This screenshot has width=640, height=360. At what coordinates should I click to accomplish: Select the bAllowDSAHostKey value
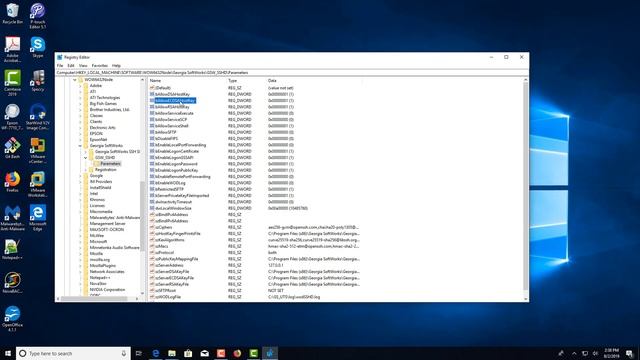point(172,94)
